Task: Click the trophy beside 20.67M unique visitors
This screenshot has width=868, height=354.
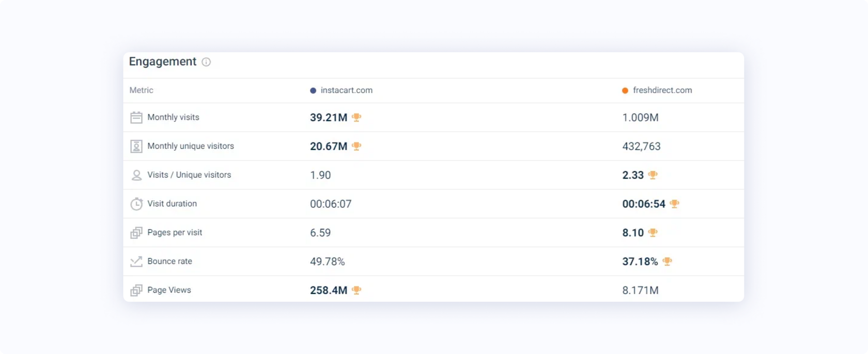Action: point(357,147)
